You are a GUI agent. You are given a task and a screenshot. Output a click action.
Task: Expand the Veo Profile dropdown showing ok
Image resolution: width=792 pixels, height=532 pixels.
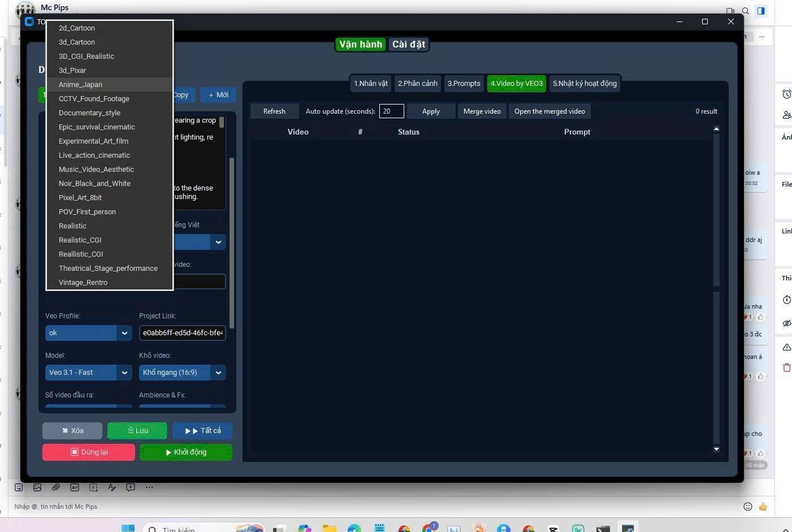(x=124, y=333)
